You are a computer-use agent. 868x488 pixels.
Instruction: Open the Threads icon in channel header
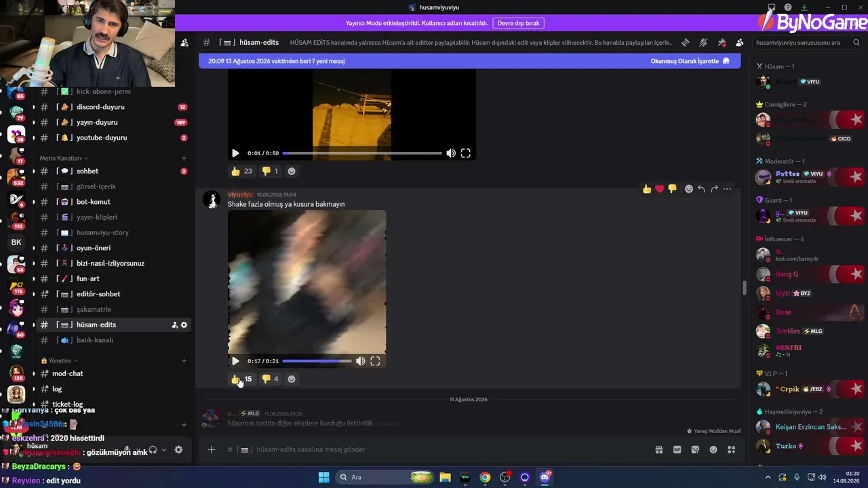tap(686, 42)
